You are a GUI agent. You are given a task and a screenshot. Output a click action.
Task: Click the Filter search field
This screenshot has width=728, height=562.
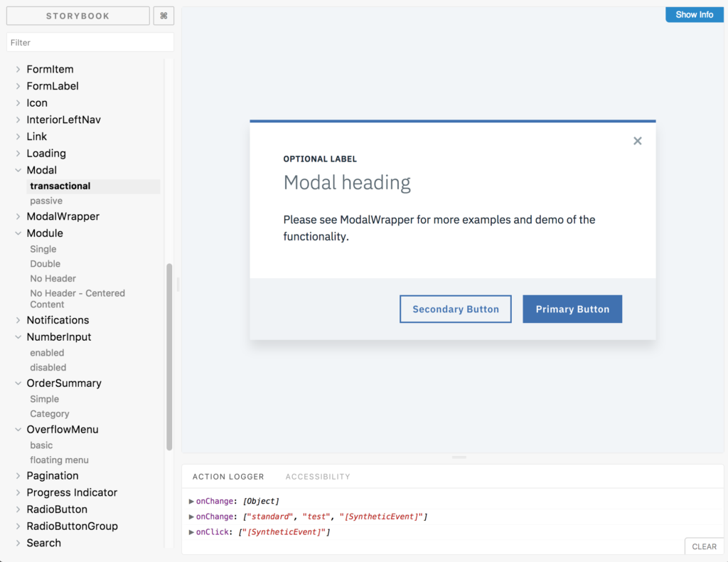90,42
